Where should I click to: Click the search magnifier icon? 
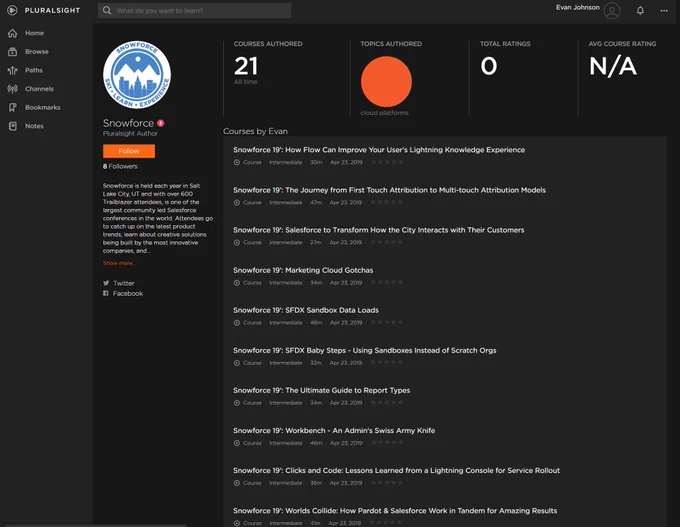coord(107,10)
